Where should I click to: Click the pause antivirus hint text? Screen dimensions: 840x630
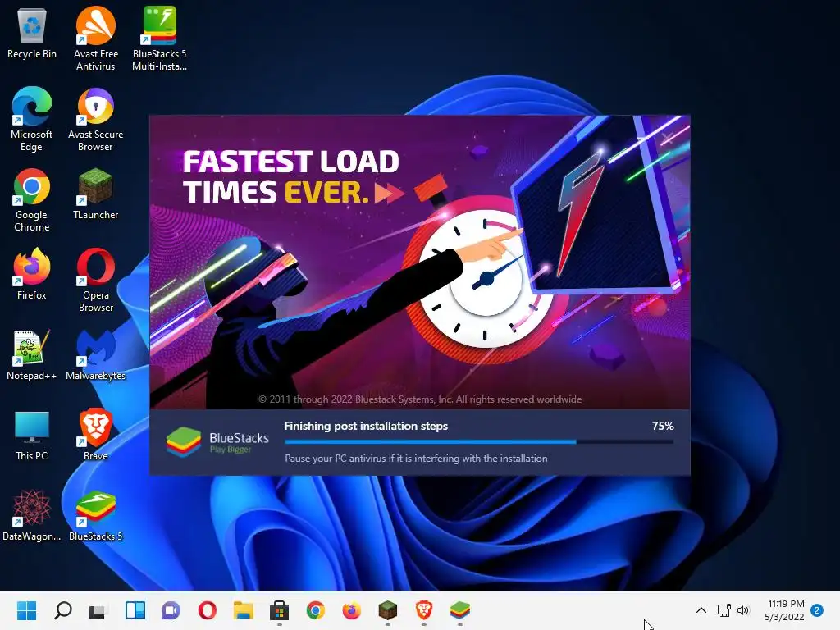(x=416, y=459)
